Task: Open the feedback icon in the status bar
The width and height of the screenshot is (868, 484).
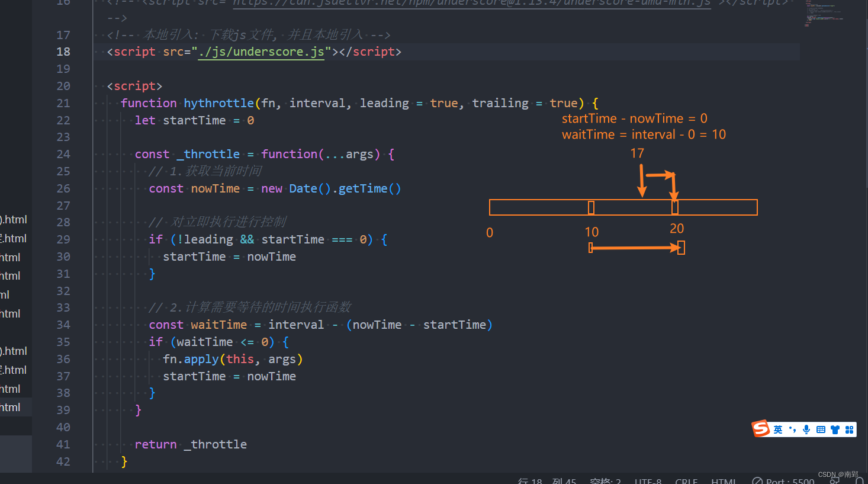Action: (835, 481)
